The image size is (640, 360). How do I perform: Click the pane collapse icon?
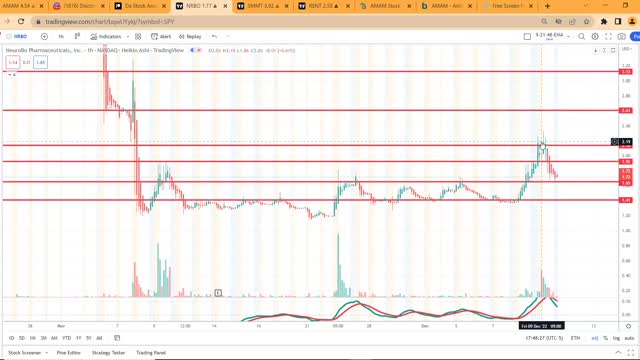coord(604,50)
